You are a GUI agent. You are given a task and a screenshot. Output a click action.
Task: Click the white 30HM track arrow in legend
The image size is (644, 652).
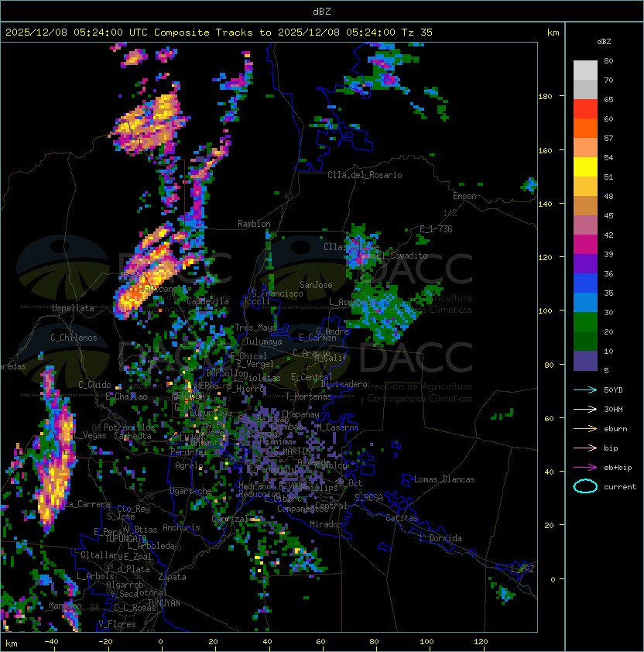pyautogui.click(x=585, y=410)
